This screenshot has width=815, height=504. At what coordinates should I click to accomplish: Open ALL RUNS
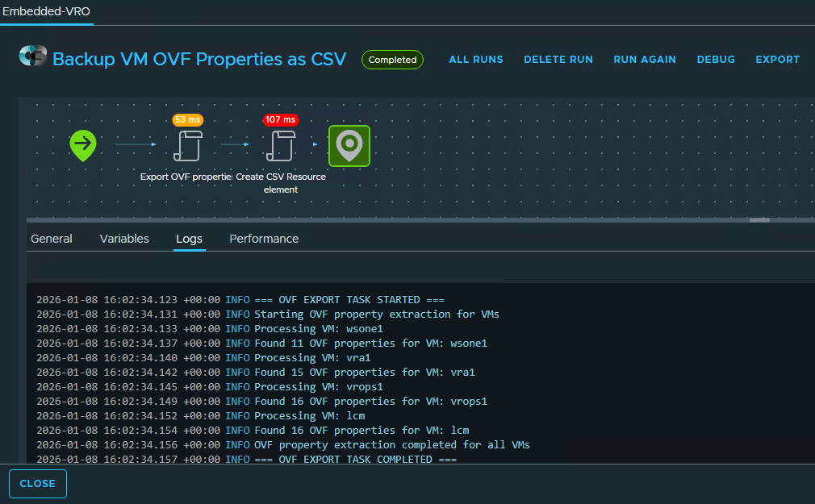point(476,60)
